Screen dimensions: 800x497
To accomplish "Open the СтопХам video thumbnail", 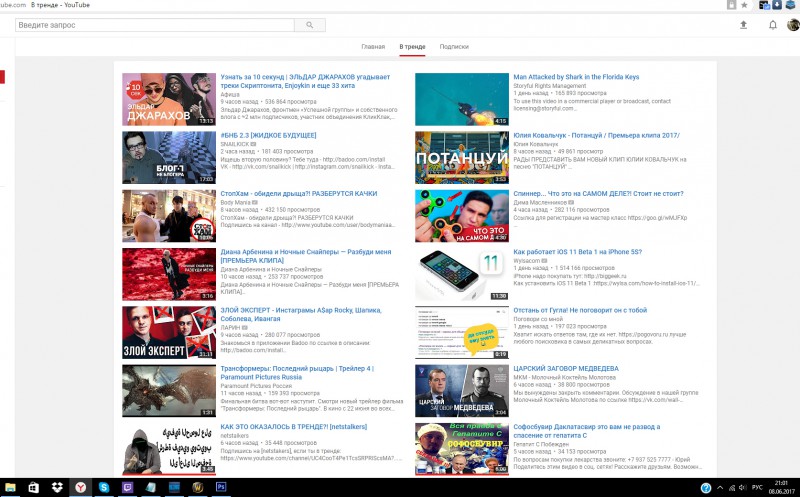I will (169, 216).
